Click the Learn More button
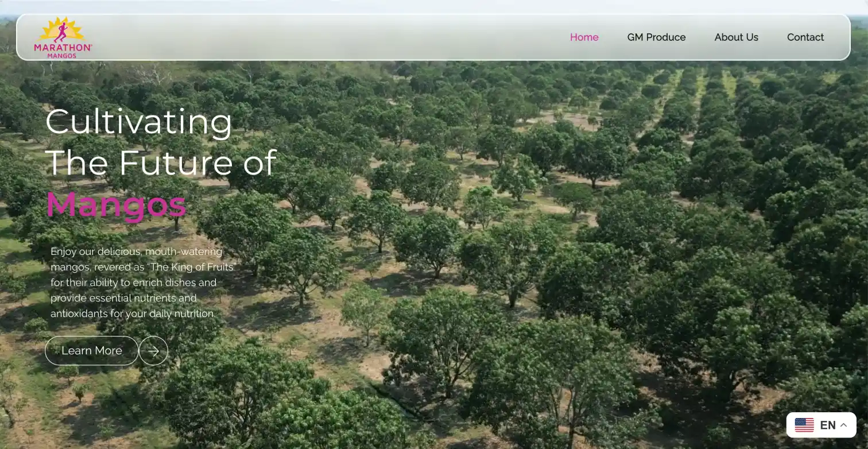 pyautogui.click(x=92, y=351)
